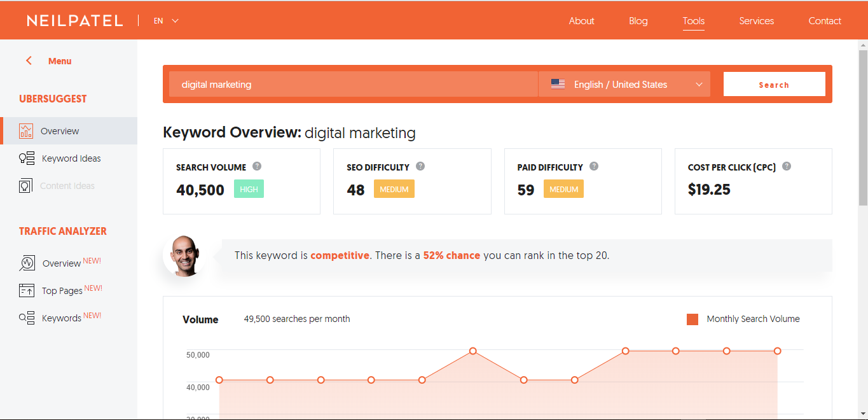This screenshot has height=420, width=868.
Task: Click the Search Volume help question mark
Action: coord(257,166)
